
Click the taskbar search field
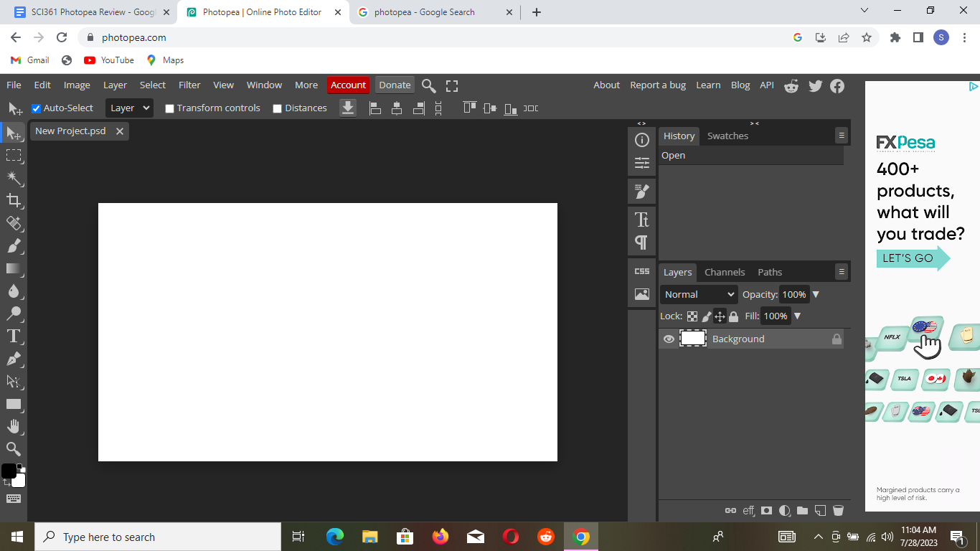(x=143, y=537)
